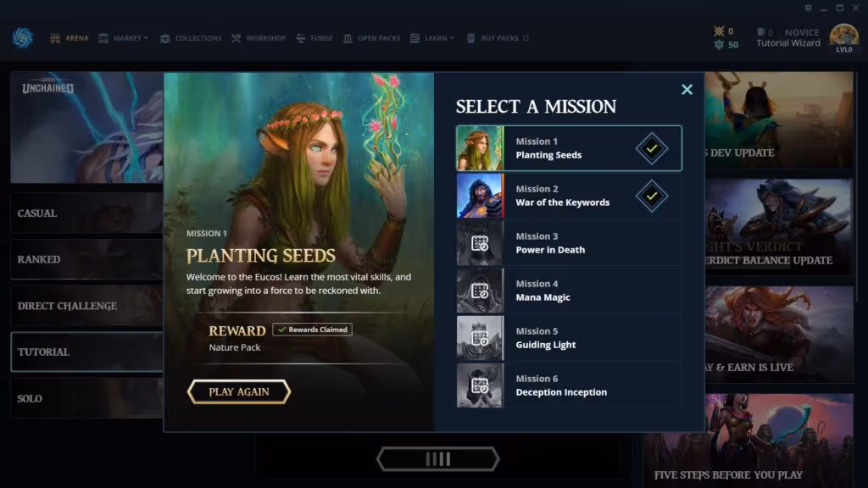Click the Play Again button
This screenshot has height=488, width=868.
point(238,391)
